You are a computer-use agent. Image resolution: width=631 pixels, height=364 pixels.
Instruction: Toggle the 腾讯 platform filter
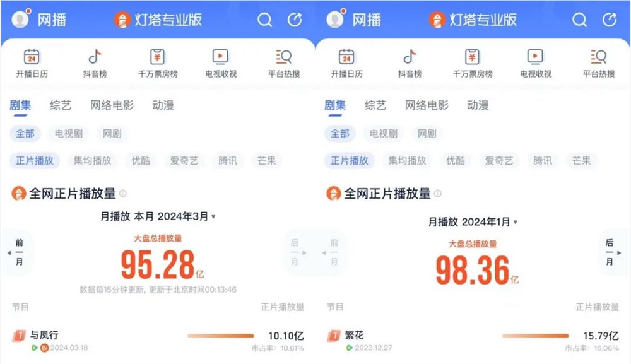[228, 161]
